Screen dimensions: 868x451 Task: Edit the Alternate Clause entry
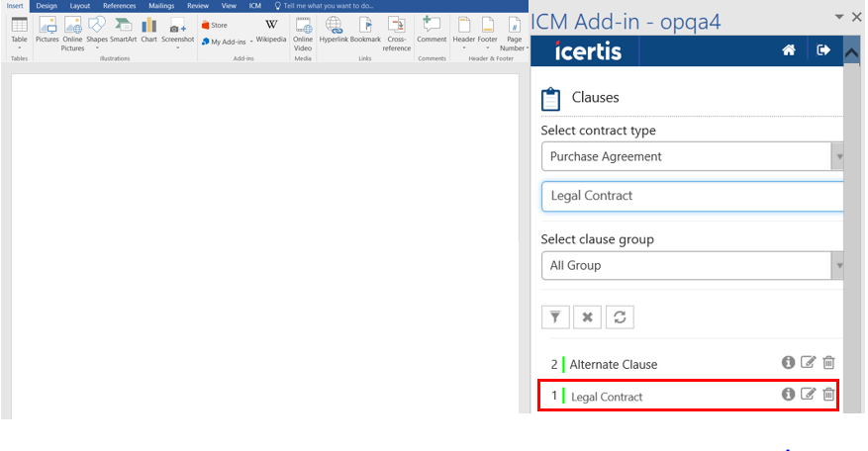click(809, 363)
